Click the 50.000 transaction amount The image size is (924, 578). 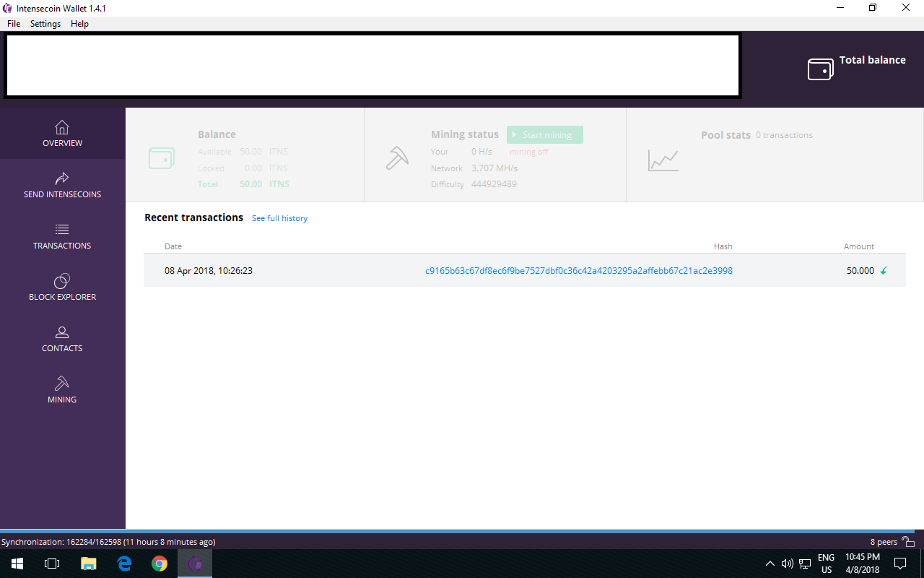point(860,271)
